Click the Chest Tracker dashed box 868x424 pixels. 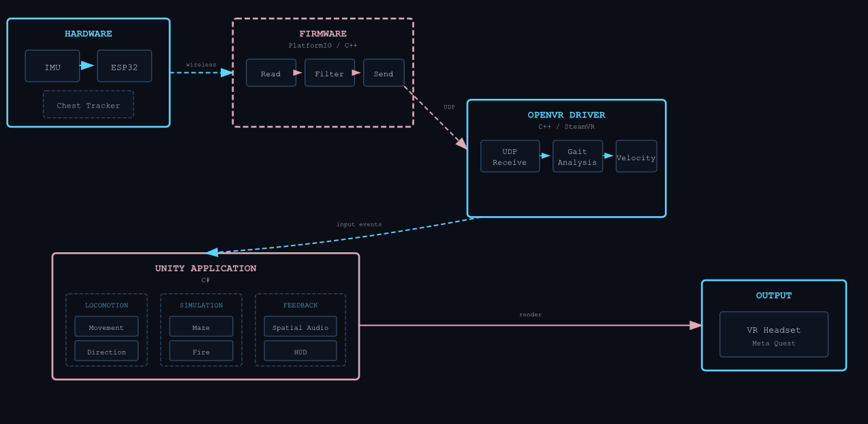point(89,105)
